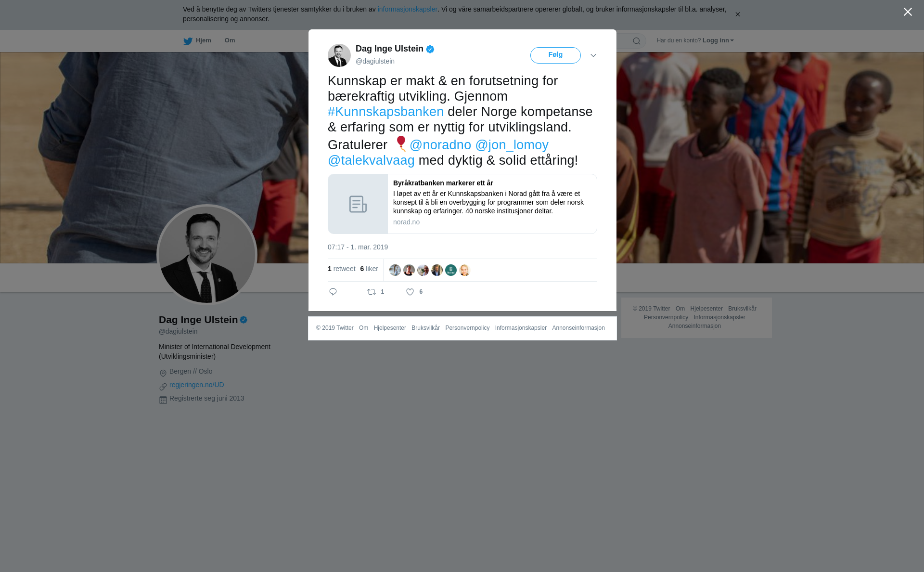Open the Byråkratbanken norad.no link card
Image resolution: width=924 pixels, height=572 pixels.
tap(462, 204)
